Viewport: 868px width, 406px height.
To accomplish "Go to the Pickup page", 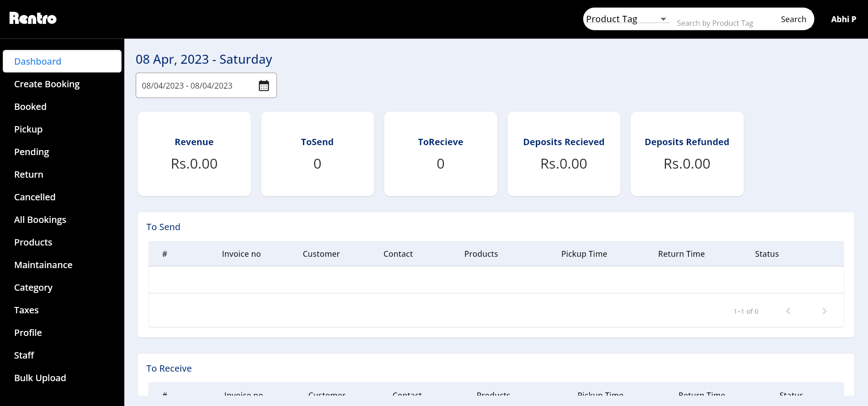I will tap(28, 129).
